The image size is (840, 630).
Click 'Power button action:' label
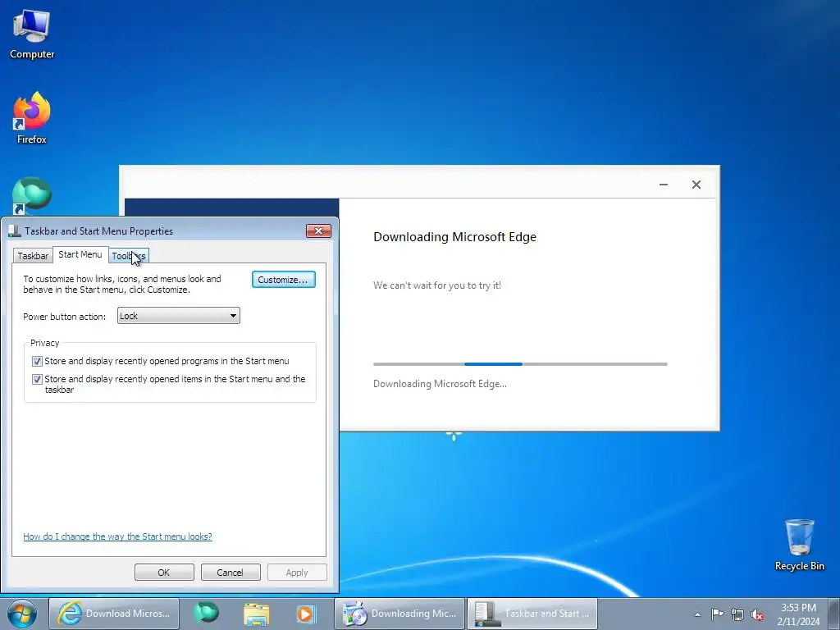click(64, 317)
